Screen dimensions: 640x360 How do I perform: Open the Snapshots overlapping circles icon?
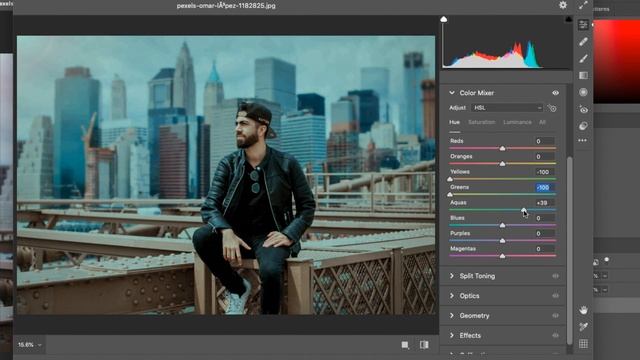(583, 126)
